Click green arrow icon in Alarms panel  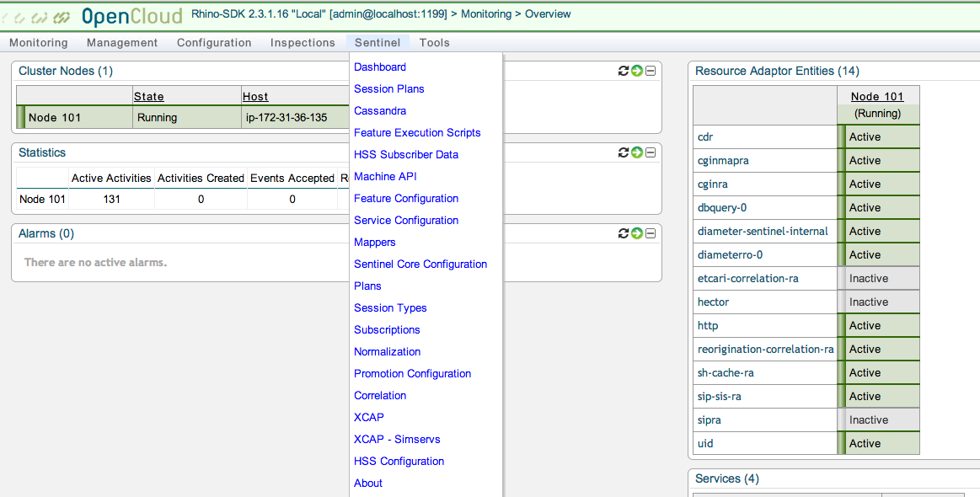(637, 233)
